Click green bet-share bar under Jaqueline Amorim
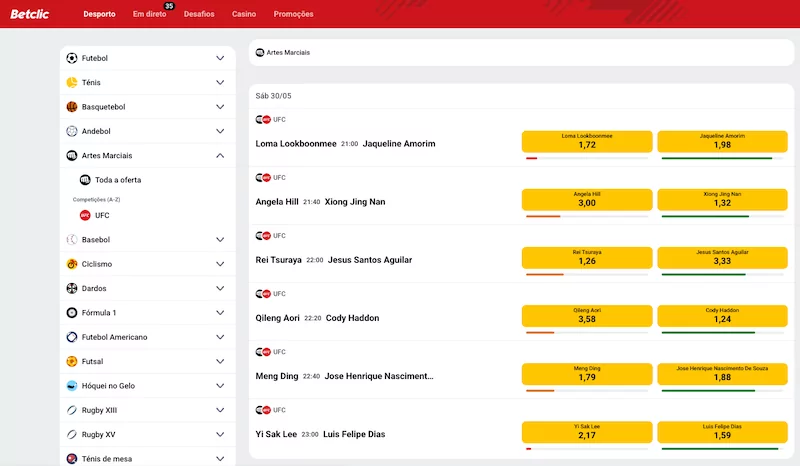 716,158
